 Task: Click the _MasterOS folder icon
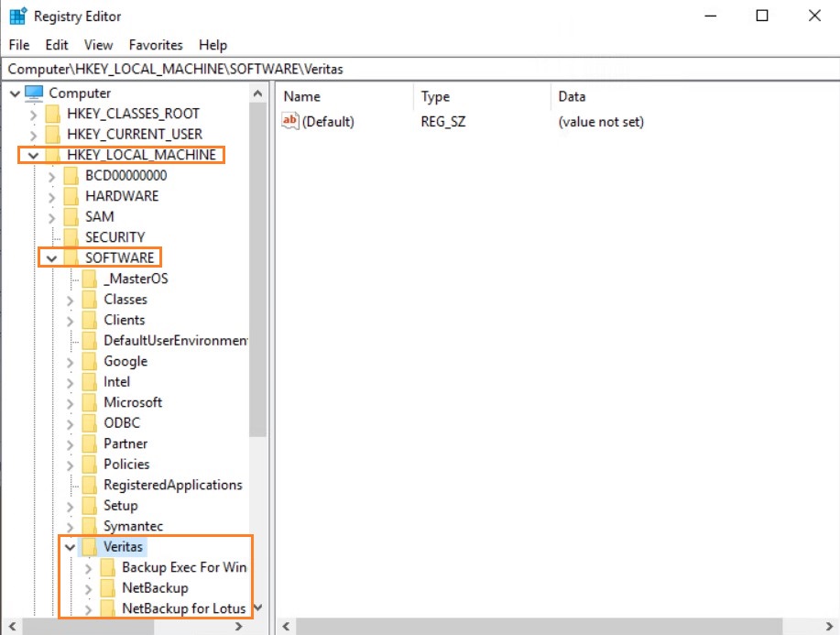point(90,279)
